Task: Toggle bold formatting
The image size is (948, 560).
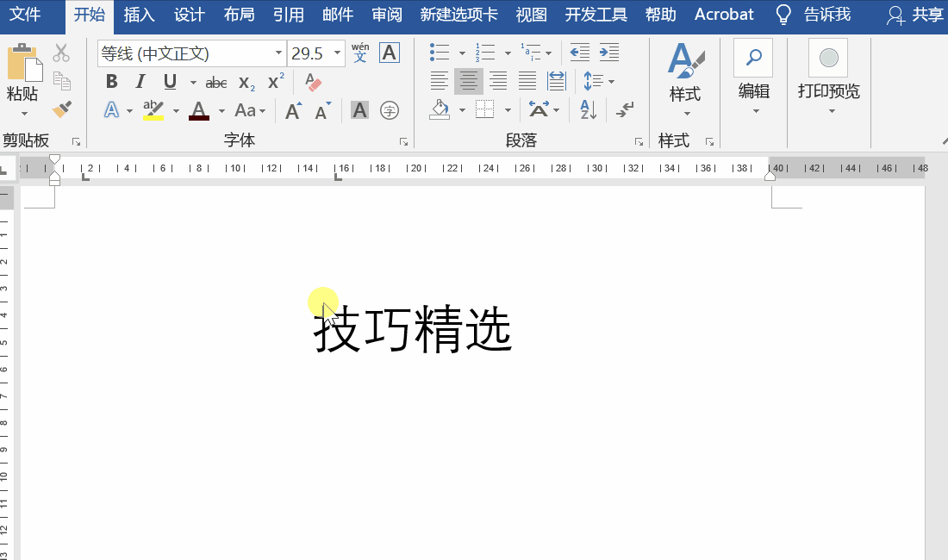Action: [x=111, y=81]
